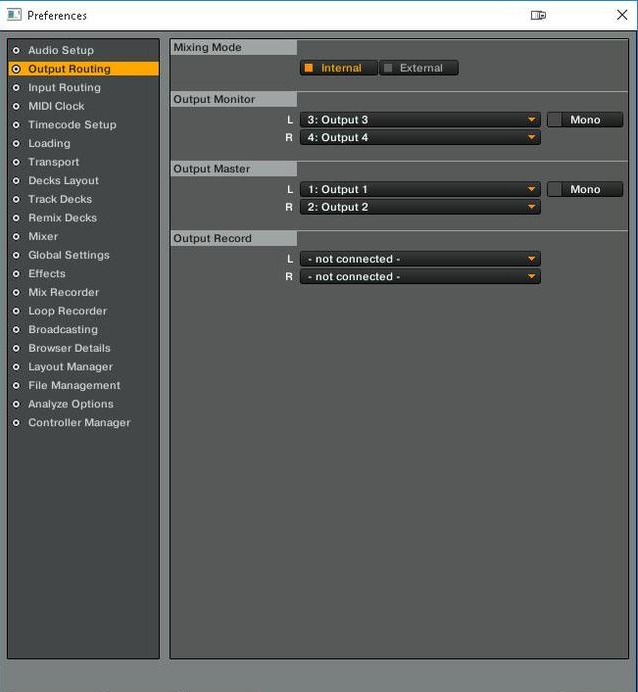Enable Mono for Output Monitor

(x=584, y=120)
